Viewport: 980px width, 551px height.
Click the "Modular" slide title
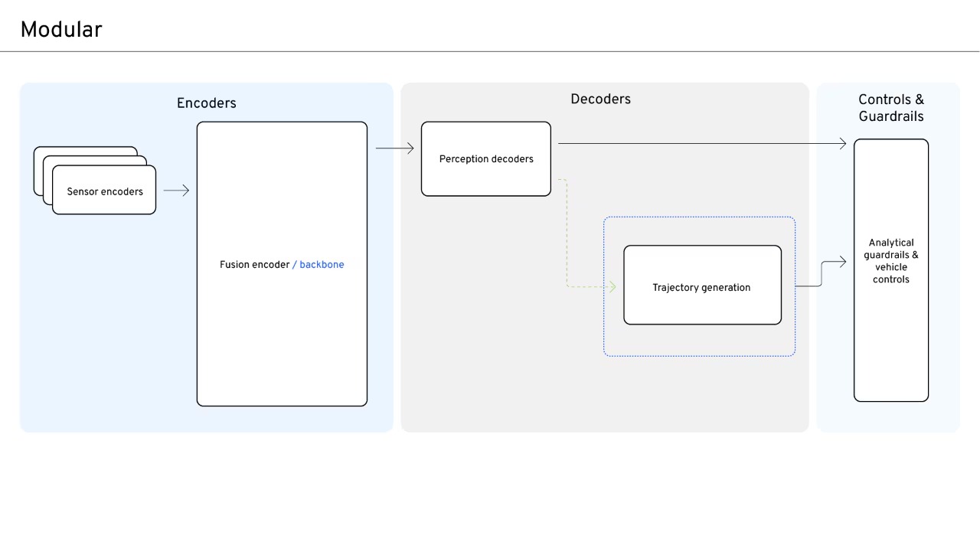click(x=61, y=30)
